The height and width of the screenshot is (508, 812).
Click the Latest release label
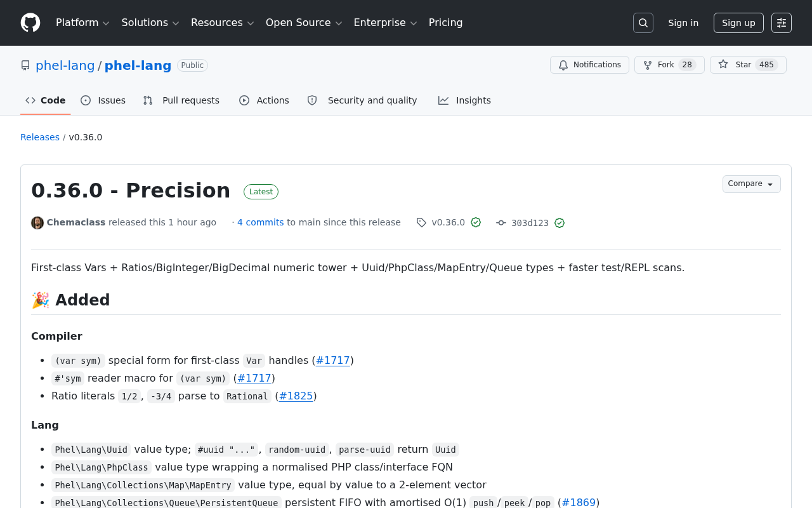pos(261,192)
